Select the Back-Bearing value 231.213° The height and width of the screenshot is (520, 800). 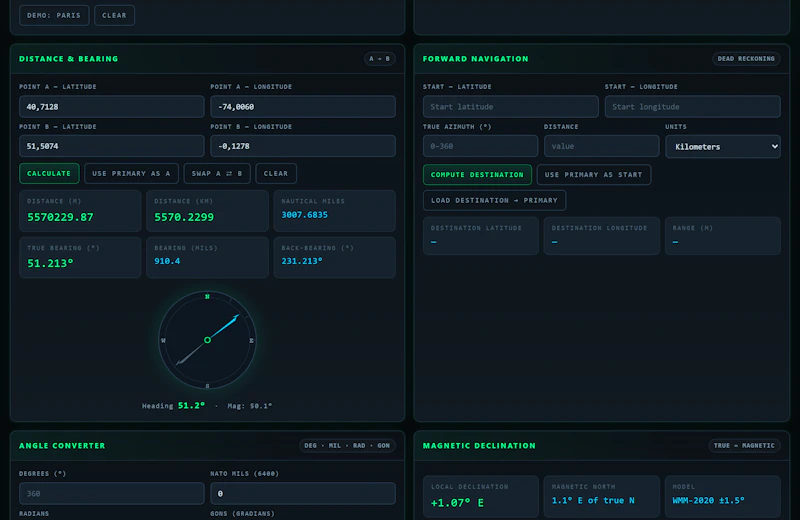point(302,261)
